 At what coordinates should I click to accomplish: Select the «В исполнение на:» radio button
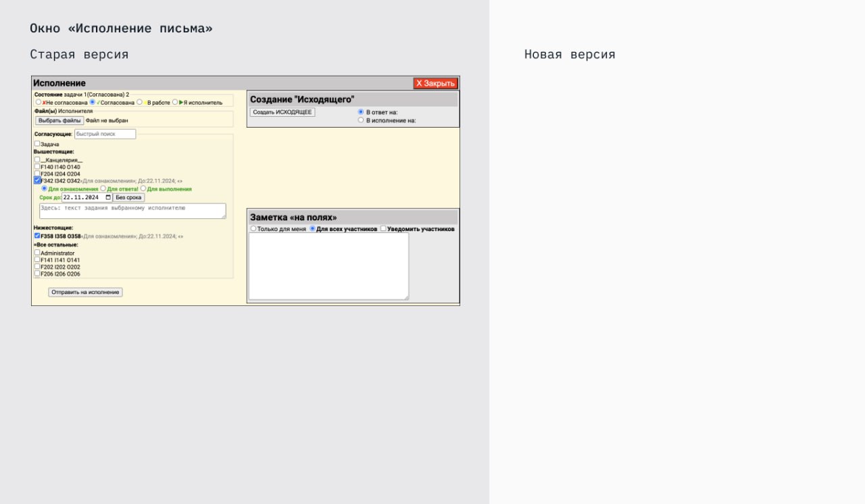(x=361, y=120)
